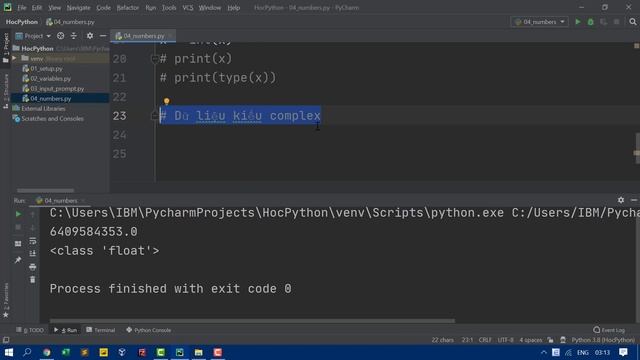
Task: Open File Explorer from the taskbar
Action: click(x=198, y=352)
